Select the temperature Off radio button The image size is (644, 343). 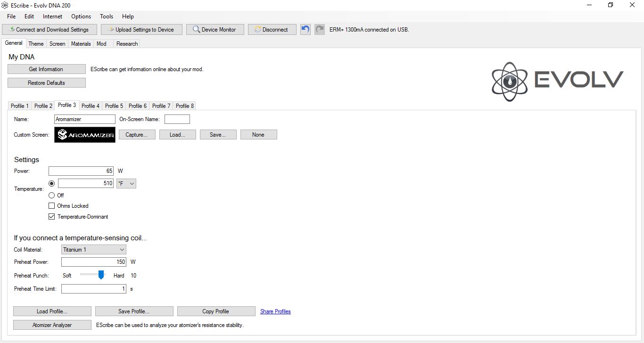[x=52, y=196]
